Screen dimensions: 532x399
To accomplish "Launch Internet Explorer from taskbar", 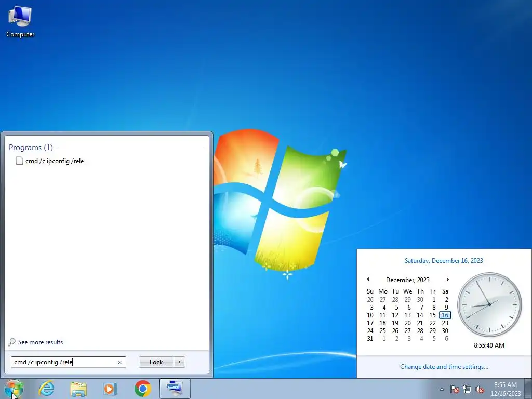I will [46, 389].
